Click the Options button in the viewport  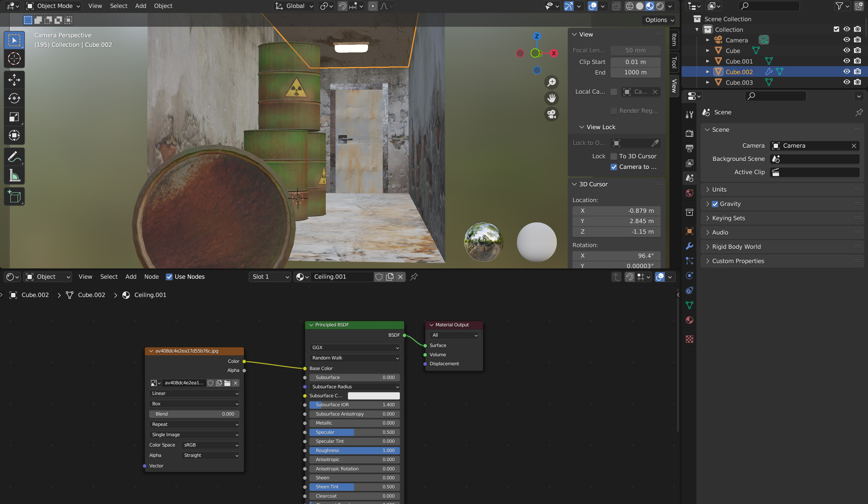pos(657,20)
